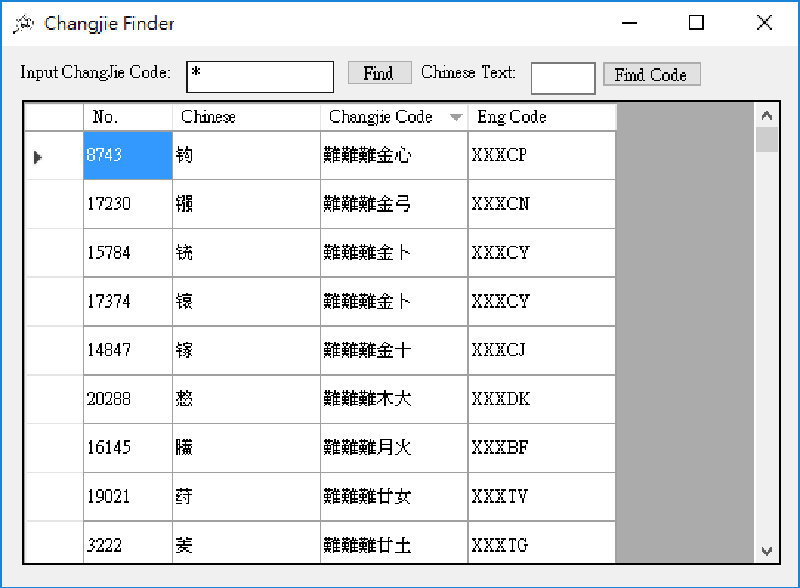Viewport: 800px width, 588px height.
Task: Click the Chinese Text input box
Action: coord(563,77)
